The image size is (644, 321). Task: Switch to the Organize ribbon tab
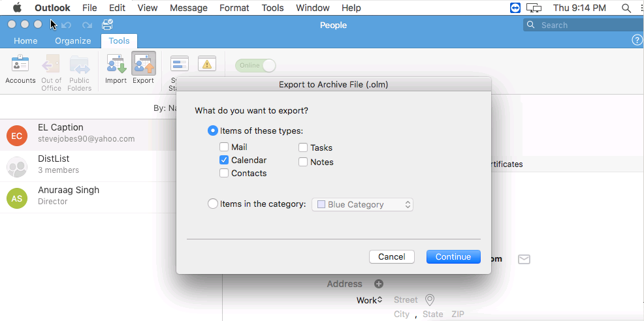click(73, 40)
